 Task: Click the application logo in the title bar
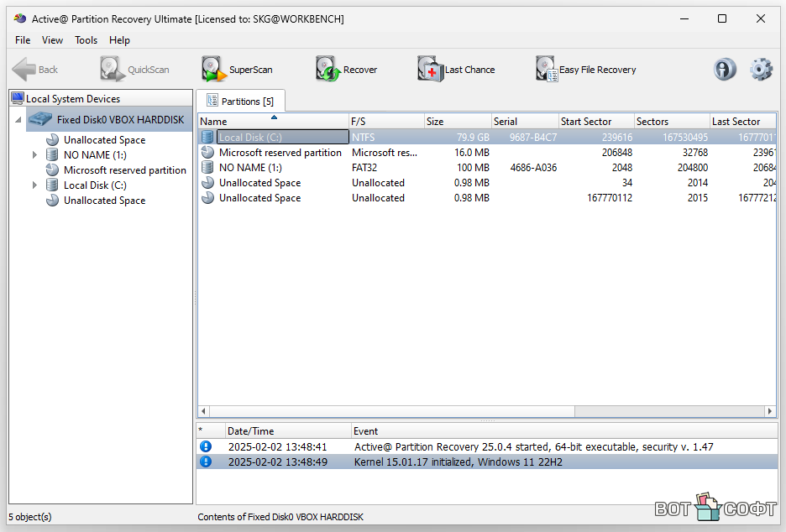click(x=20, y=18)
